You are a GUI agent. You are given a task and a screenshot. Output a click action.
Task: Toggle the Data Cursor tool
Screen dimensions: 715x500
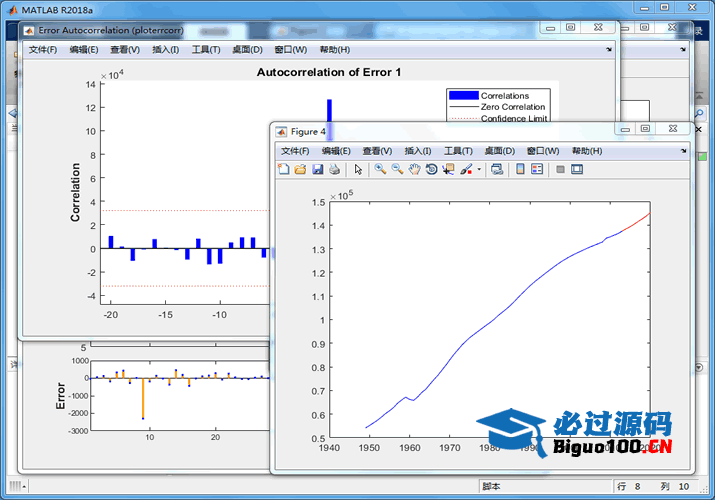click(448, 170)
